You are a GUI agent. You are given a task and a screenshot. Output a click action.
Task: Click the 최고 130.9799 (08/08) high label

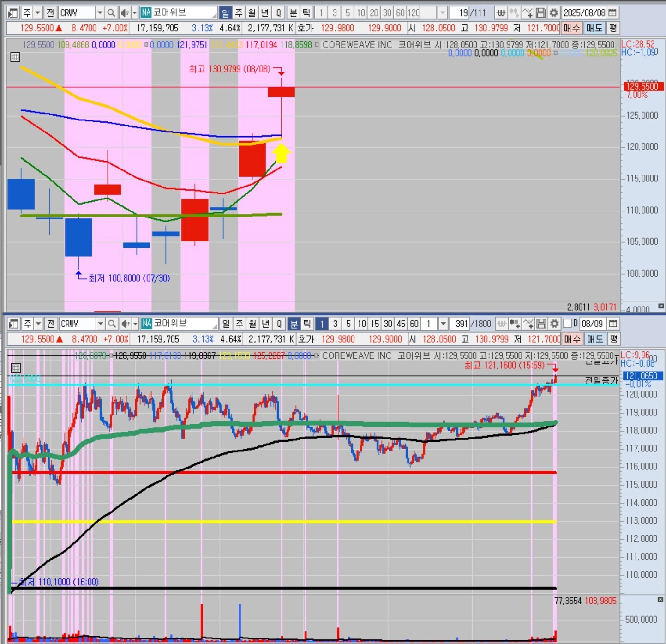click(229, 69)
